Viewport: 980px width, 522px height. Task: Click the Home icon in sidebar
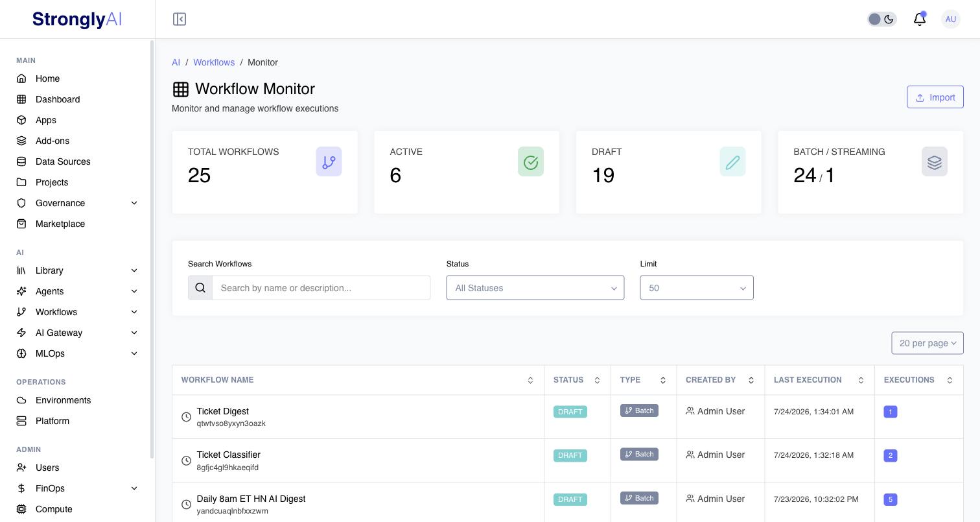21,78
